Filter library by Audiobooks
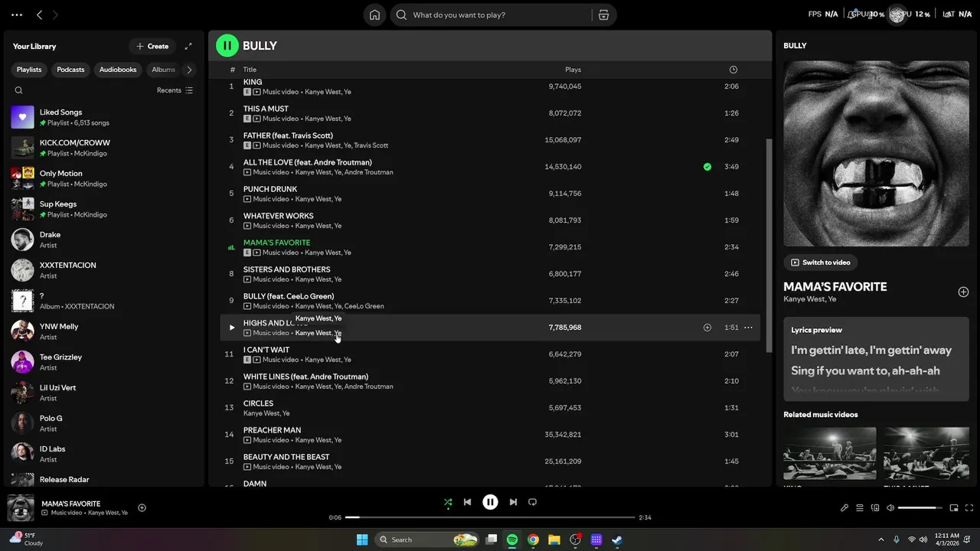Image resolution: width=980 pixels, height=551 pixels. coord(118,70)
